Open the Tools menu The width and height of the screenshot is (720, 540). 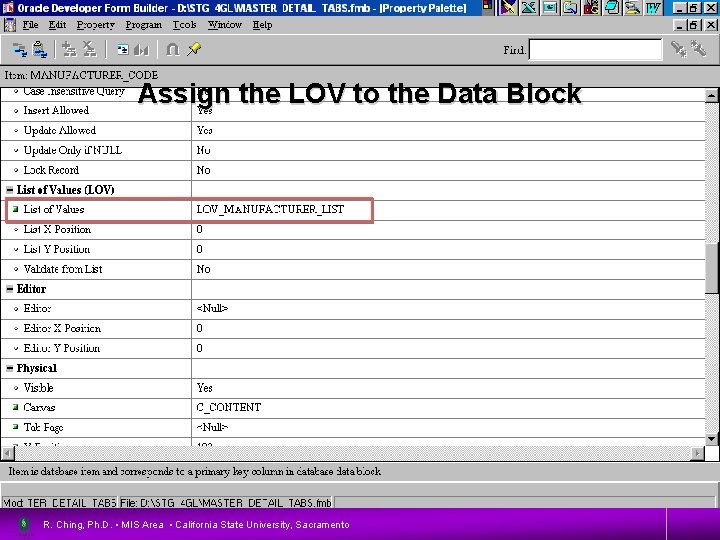tap(185, 25)
